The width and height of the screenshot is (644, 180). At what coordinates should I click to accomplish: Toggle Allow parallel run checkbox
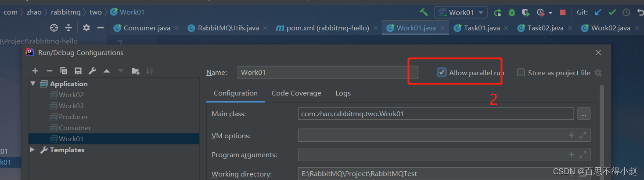coord(442,73)
